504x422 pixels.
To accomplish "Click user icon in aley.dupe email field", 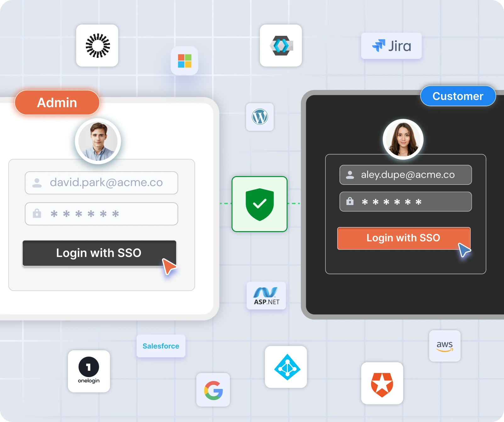I will point(350,175).
